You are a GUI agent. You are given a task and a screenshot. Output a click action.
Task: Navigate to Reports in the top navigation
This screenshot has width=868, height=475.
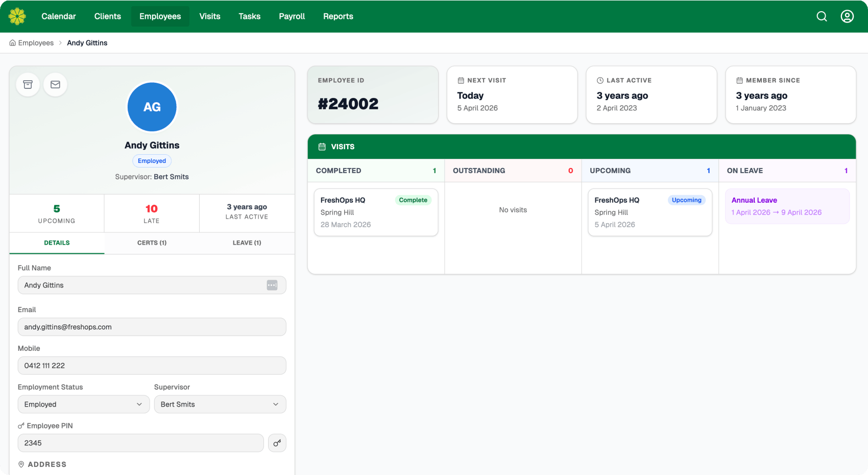[338, 16]
